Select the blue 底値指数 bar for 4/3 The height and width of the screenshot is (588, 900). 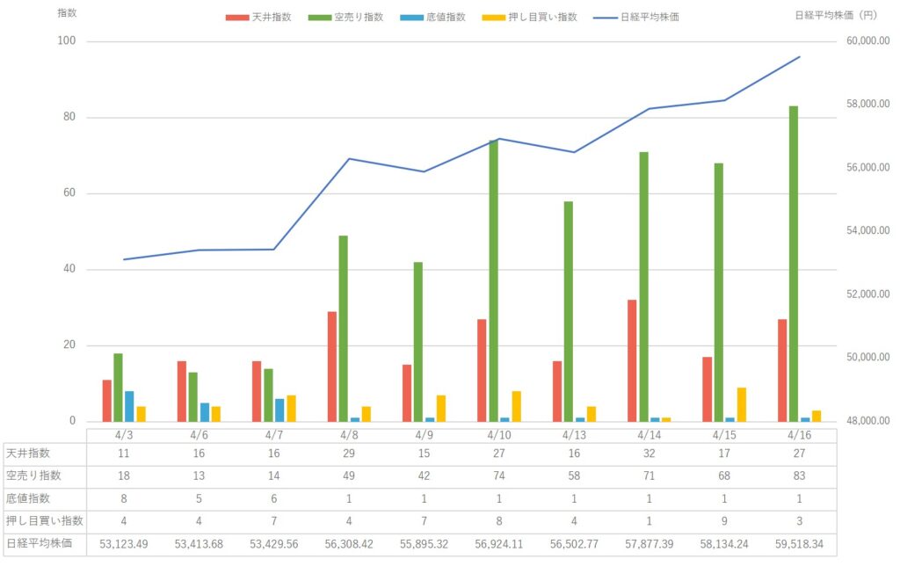(129, 406)
